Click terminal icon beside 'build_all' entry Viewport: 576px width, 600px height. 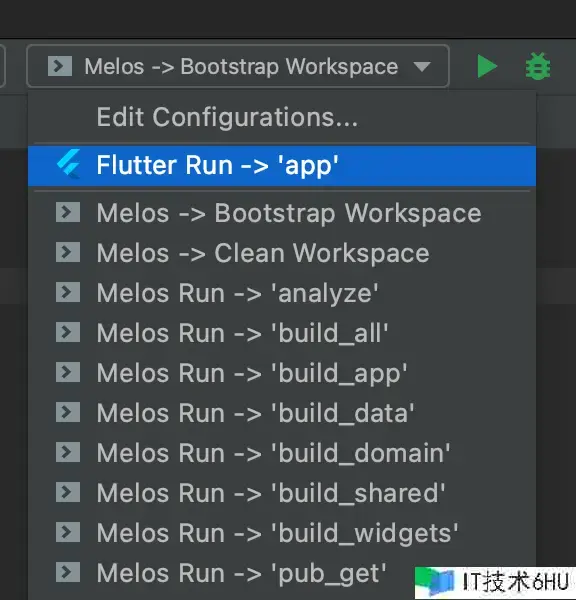68,332
